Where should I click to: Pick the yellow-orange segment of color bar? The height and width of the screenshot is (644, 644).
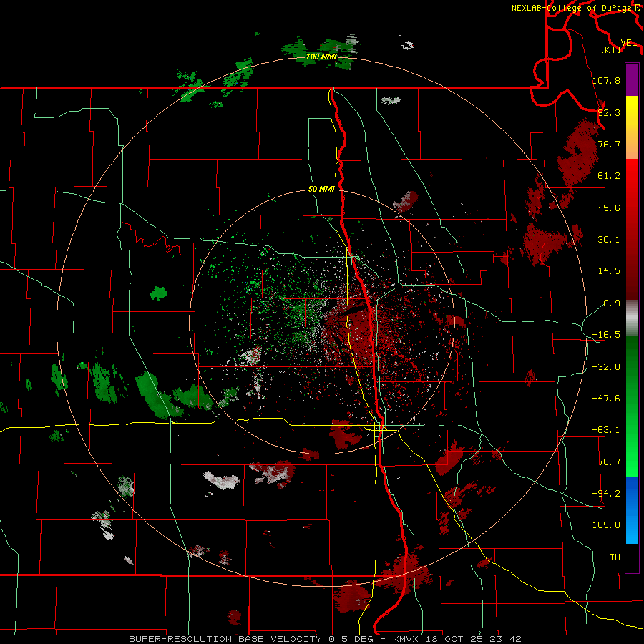tap(632, 127)
